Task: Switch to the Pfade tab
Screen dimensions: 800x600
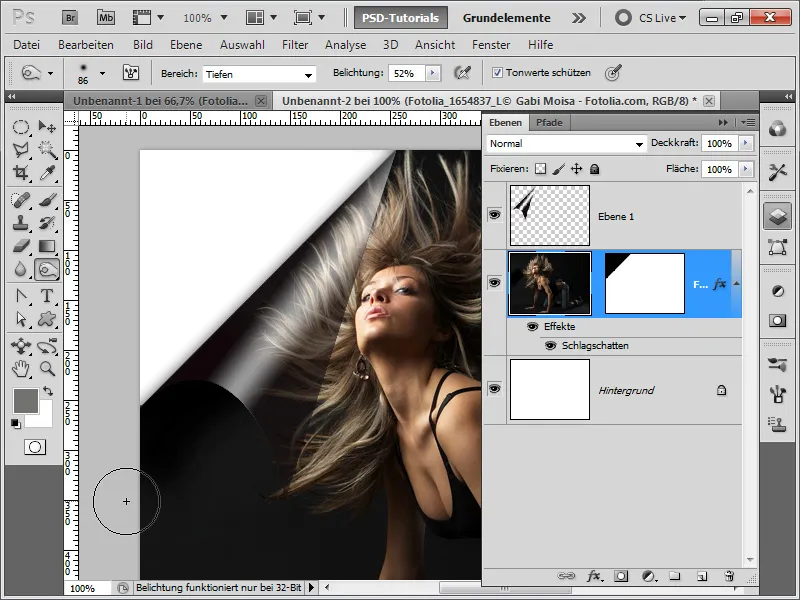Action: tap(549, 122)
